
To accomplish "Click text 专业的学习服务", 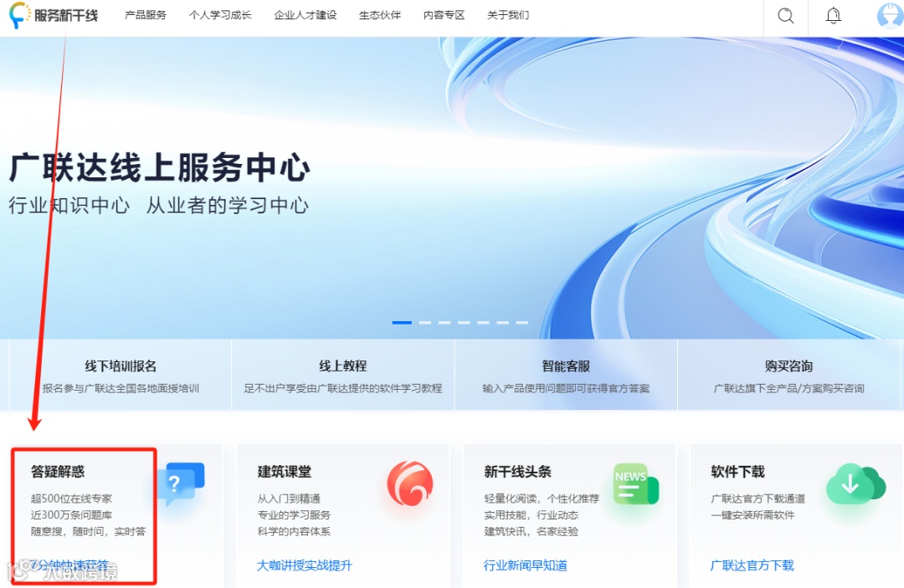I will tap(294, 515).
